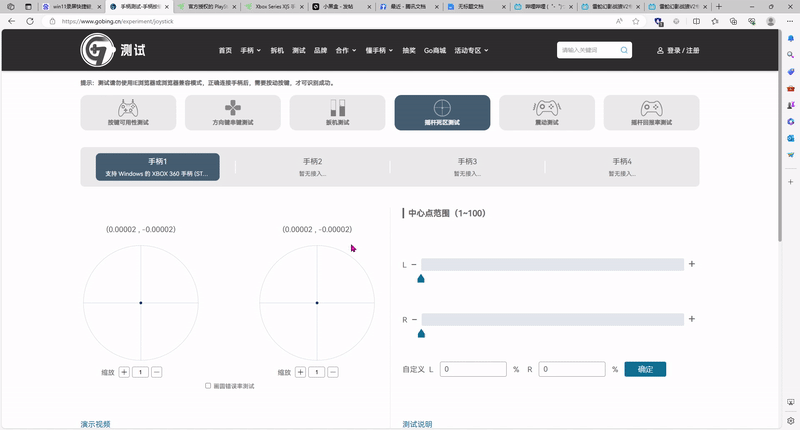Click the L center range slider track
Viewport: 800px width, 430px height.
tap(553, 264)
